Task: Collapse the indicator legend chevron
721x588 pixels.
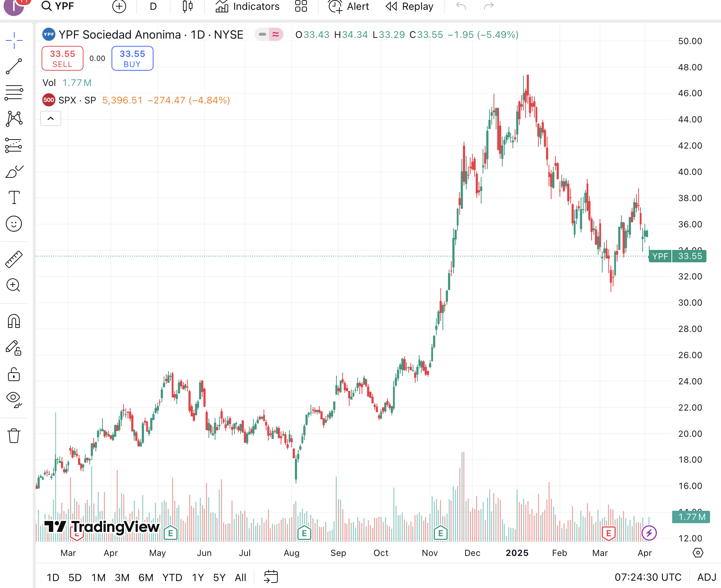Action: [x=51, y=118]
